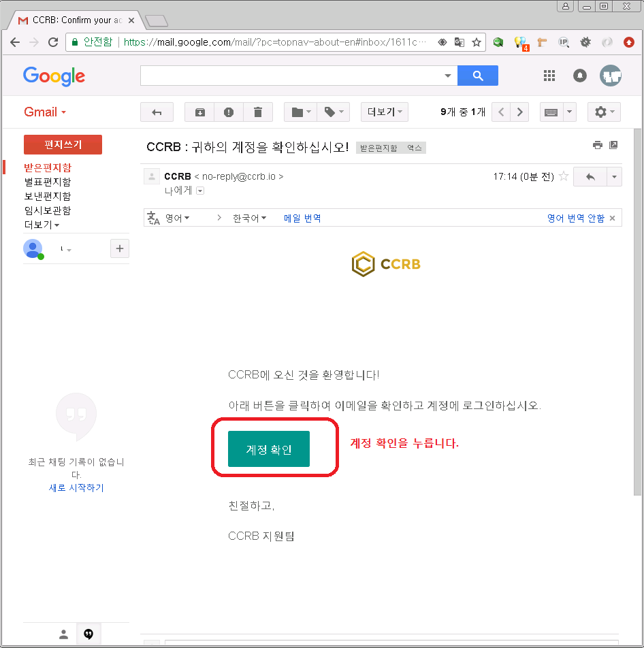
Task: Click the Hangouts profile avatar
Action: (33, 249)
